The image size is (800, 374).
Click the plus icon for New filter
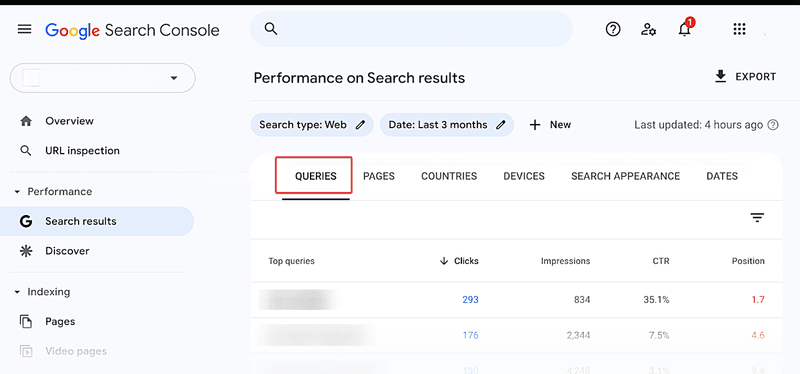[535, 125]
